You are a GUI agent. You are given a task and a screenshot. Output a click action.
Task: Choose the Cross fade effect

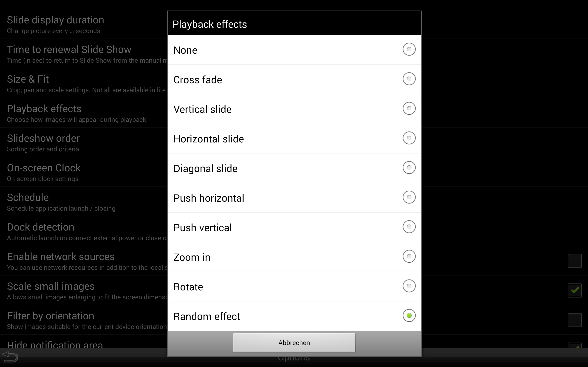click(409, 79)
